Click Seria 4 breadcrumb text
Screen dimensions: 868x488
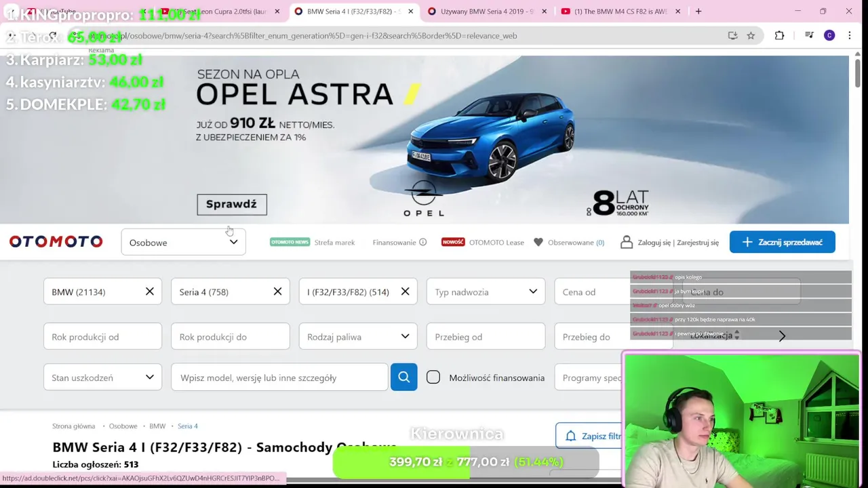[x=188, y=426]
